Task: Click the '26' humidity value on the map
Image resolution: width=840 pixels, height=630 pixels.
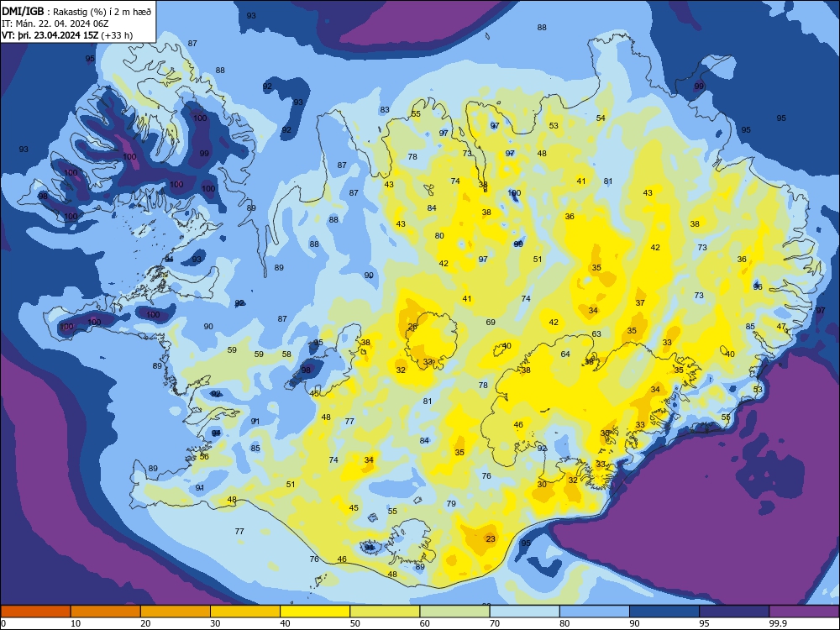Action: pos(412,326)
